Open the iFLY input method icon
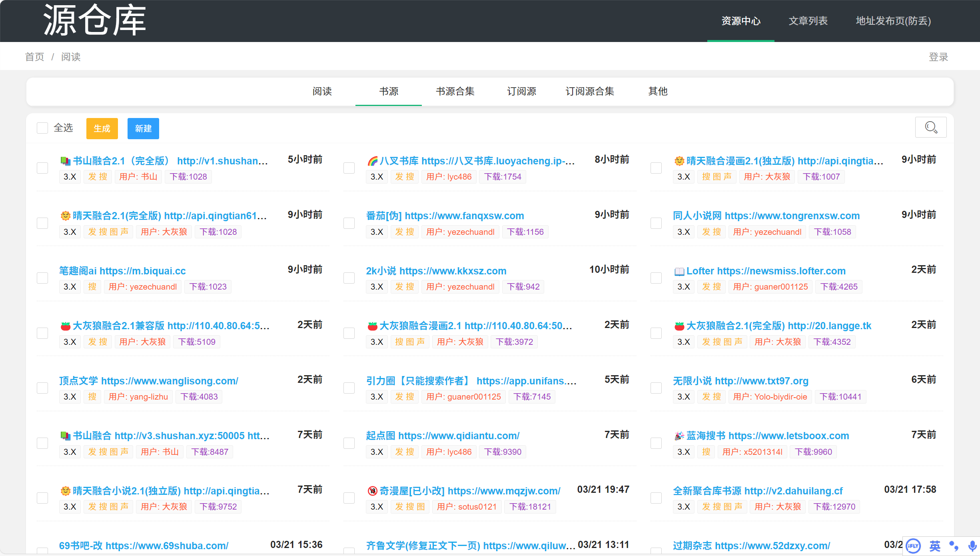The image size is (980, 556). [913, 546]
